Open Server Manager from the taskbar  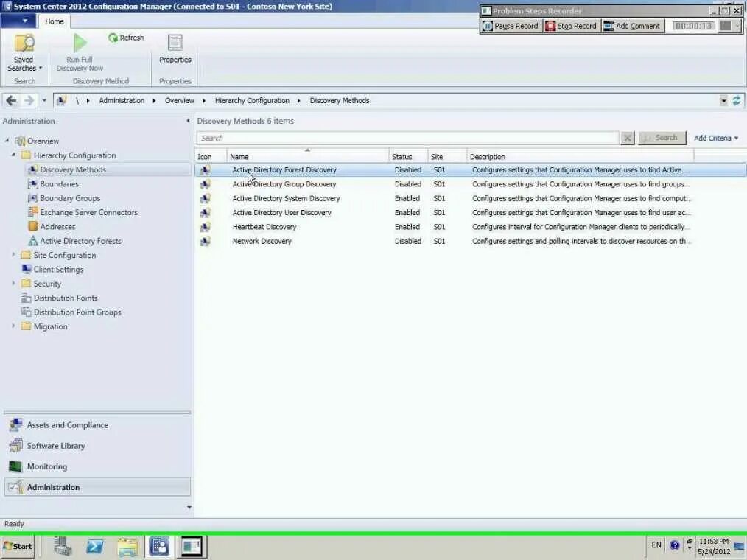(62, 546)
